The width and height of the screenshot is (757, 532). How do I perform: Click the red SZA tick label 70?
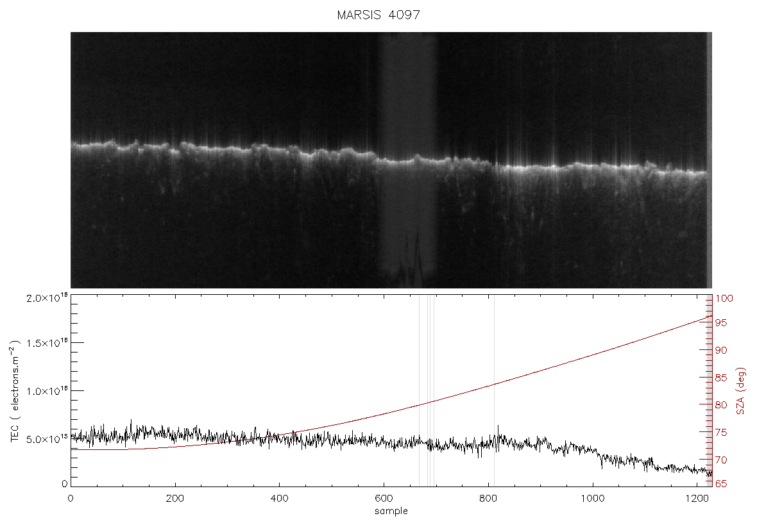[721, 460]
